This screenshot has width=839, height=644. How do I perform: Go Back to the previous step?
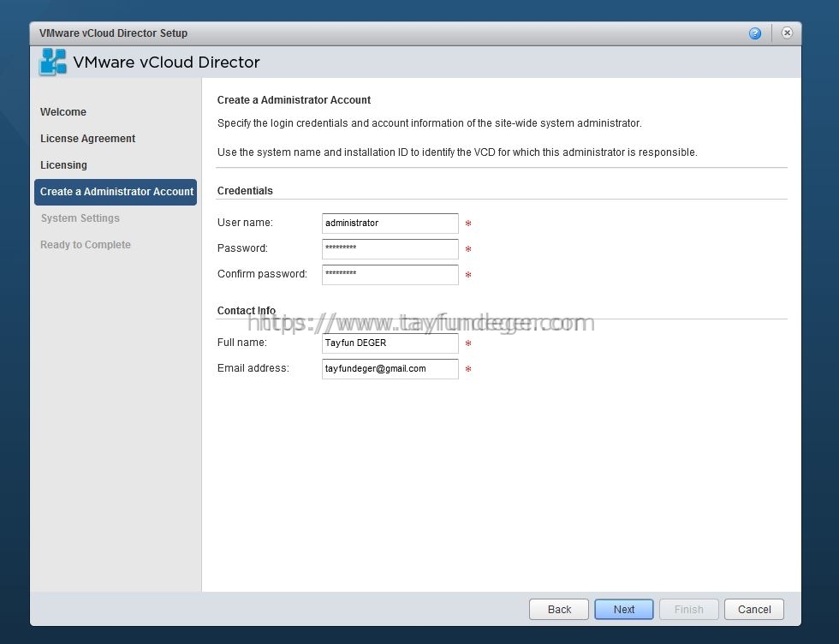pyautogui.click(x=559, y=609)
